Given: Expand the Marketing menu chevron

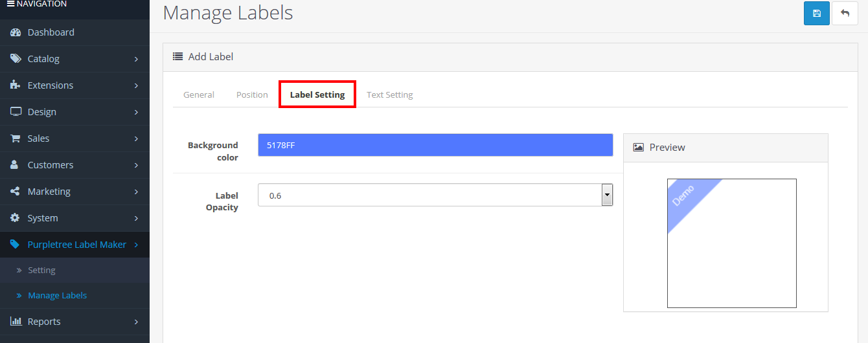Looking at the screenshot, I should 136,192.
